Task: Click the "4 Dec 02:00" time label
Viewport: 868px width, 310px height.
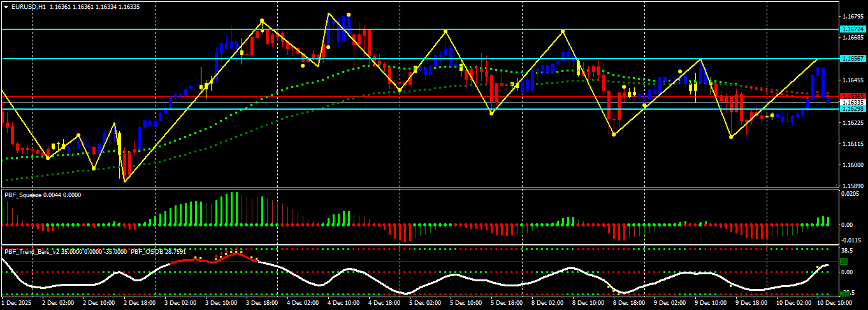Action: [303, 304]
